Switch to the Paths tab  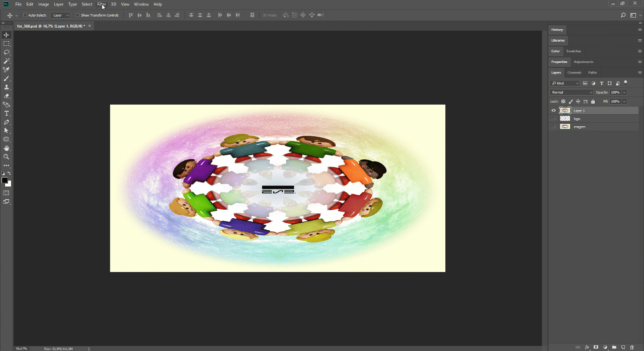tap(593, 72)
